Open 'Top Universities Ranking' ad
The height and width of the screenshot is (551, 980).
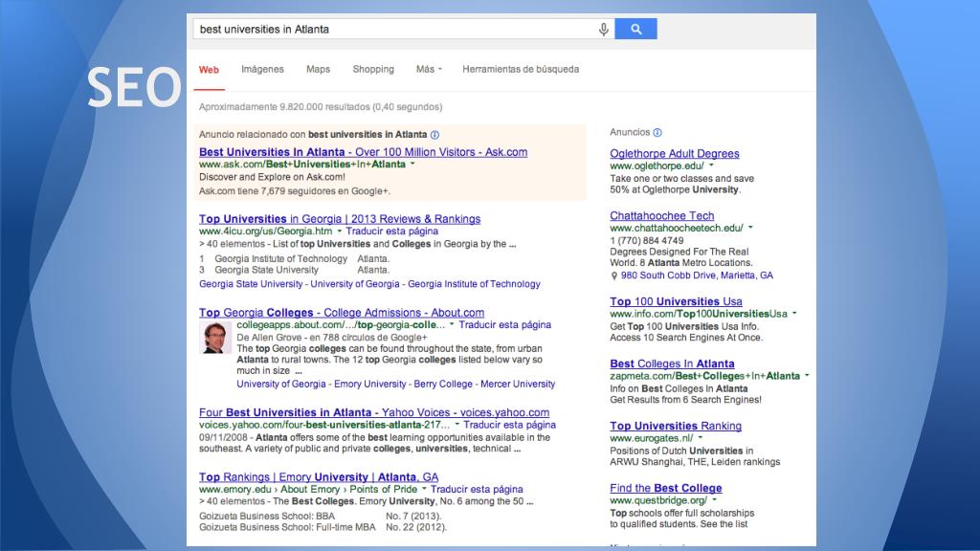(676, 426)
